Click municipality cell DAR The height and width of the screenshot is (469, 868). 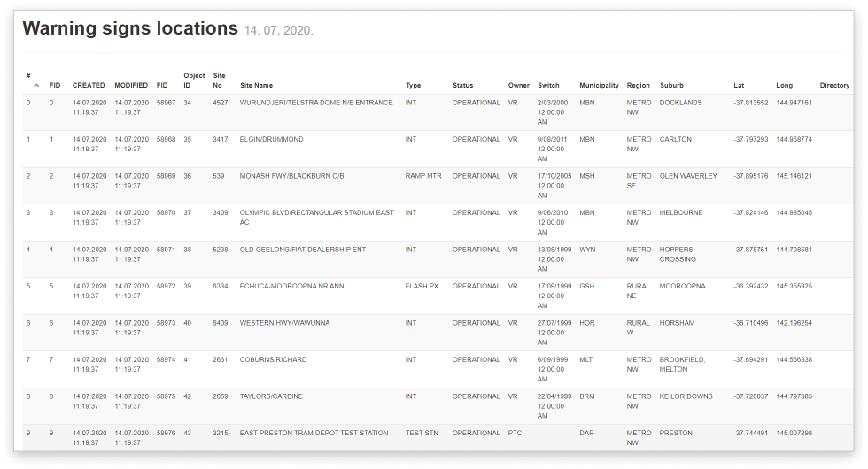click(586, 433)
